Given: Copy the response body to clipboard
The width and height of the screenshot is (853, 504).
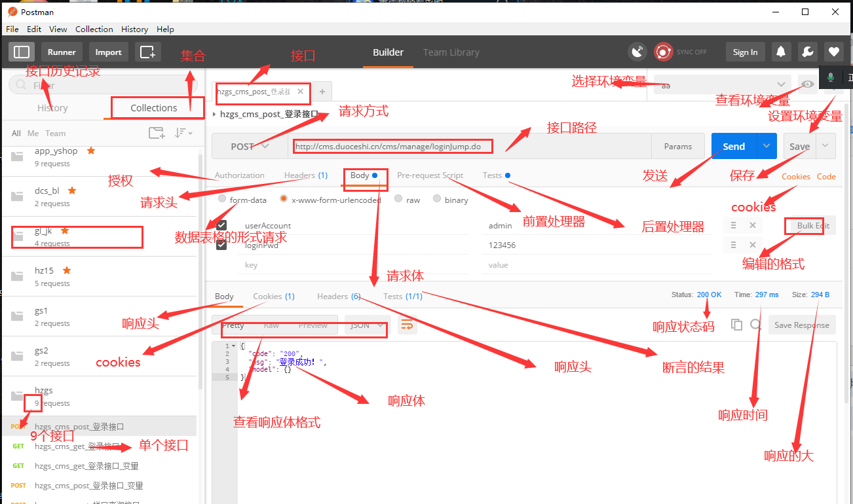Looking at the screenshot, I should pyautogui.click(x=737, y=325).
